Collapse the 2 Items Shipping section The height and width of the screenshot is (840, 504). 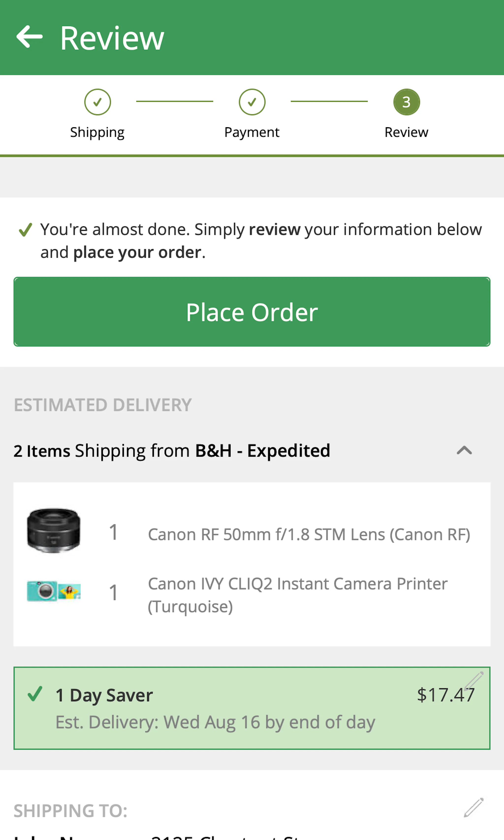464,450
